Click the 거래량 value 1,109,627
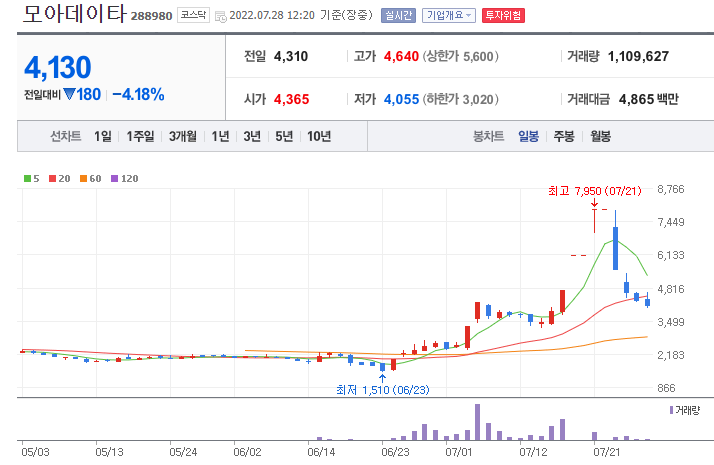The width and height of the screenshot is (714, 465). (638, 56)
